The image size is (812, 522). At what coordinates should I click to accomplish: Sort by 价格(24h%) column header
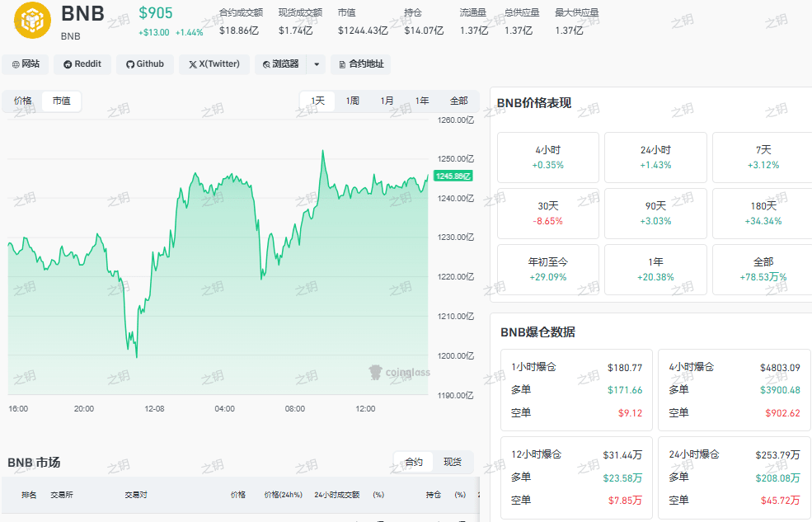[284, 495]
